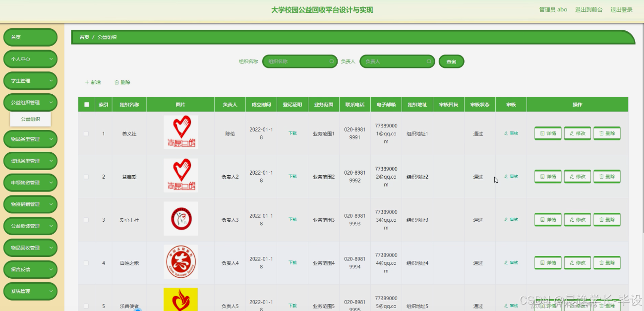Click 首页 in the breadcrumb
This screenshot has width=644, height=311.
click(84, 37)
